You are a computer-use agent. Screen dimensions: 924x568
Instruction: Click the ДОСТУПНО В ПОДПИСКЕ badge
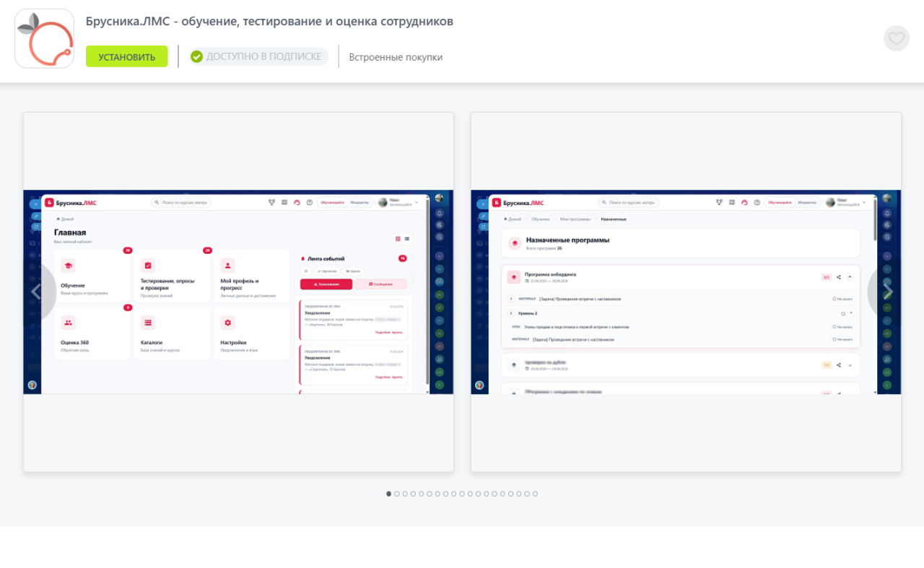click(258, 56)
